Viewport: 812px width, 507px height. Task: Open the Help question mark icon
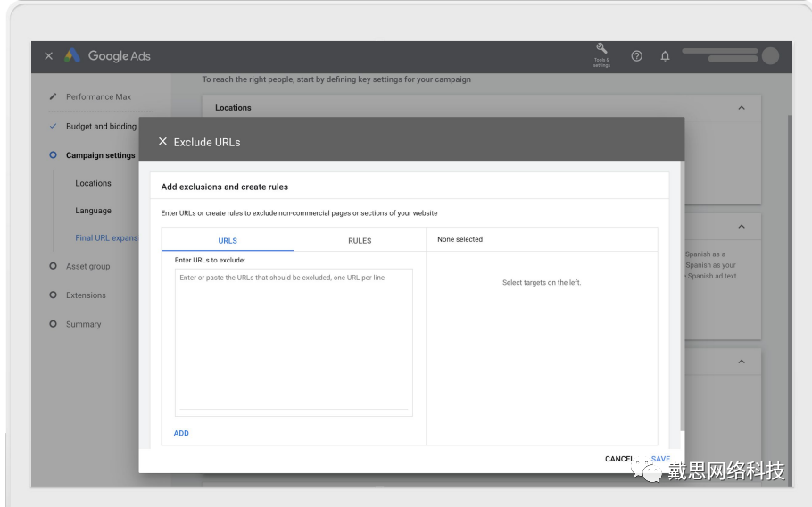636,56
